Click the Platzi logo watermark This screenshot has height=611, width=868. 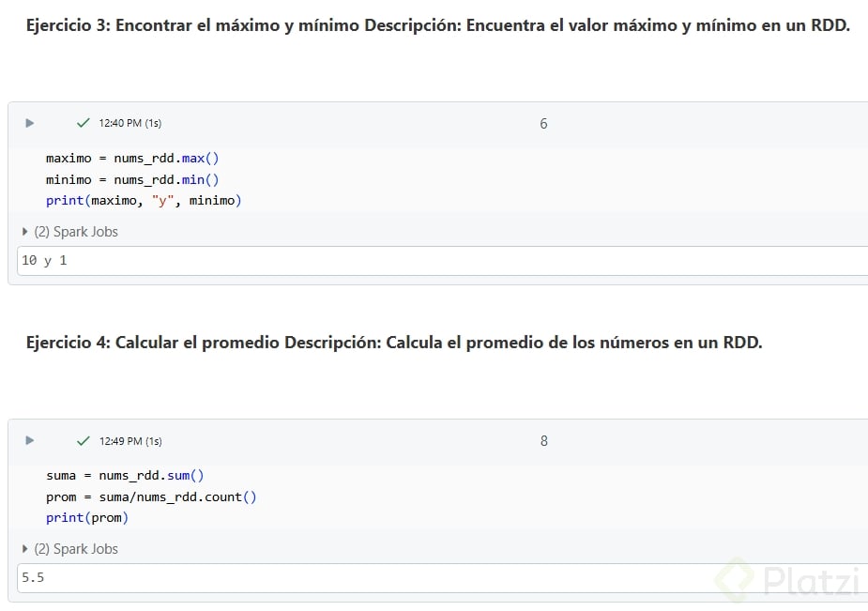click(788, 581)
